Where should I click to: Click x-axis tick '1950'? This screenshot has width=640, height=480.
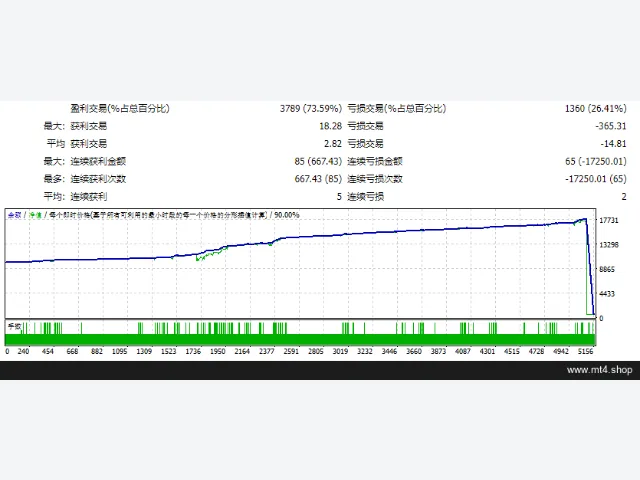click(218, 351)
